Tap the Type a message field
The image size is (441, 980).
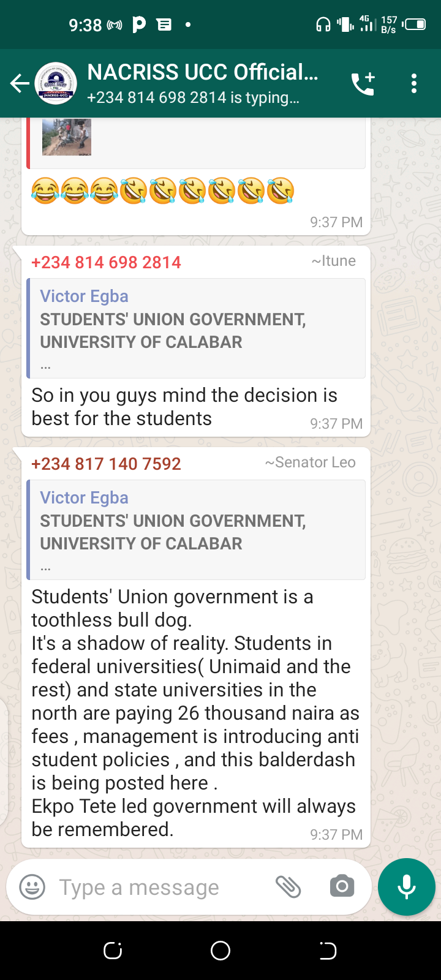[153, 887]
